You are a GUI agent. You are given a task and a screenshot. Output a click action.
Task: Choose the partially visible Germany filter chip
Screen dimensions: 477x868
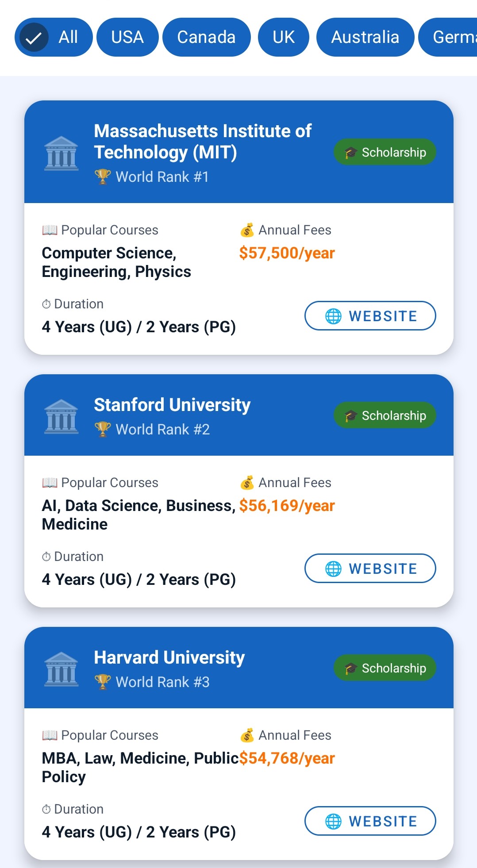[x=448, y=37]
